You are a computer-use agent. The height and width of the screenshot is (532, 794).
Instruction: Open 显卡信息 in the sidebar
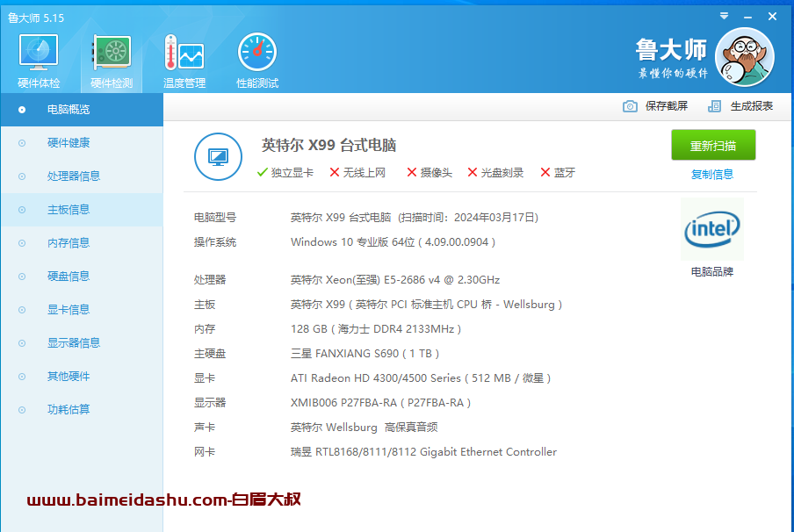tap(82, 310)
